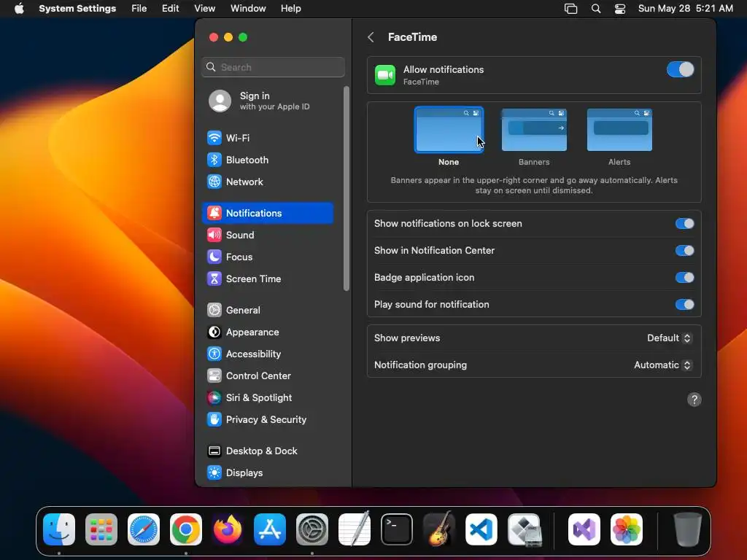Image resolution: width=747 pixels, height=560 pixels.
Task: Go back with the chevron arrow
Action: click(x=371, y=37)
